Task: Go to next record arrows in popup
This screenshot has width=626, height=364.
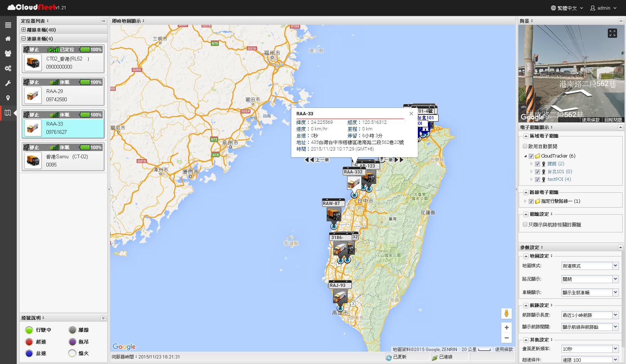Action: click(x=399, y=160)
